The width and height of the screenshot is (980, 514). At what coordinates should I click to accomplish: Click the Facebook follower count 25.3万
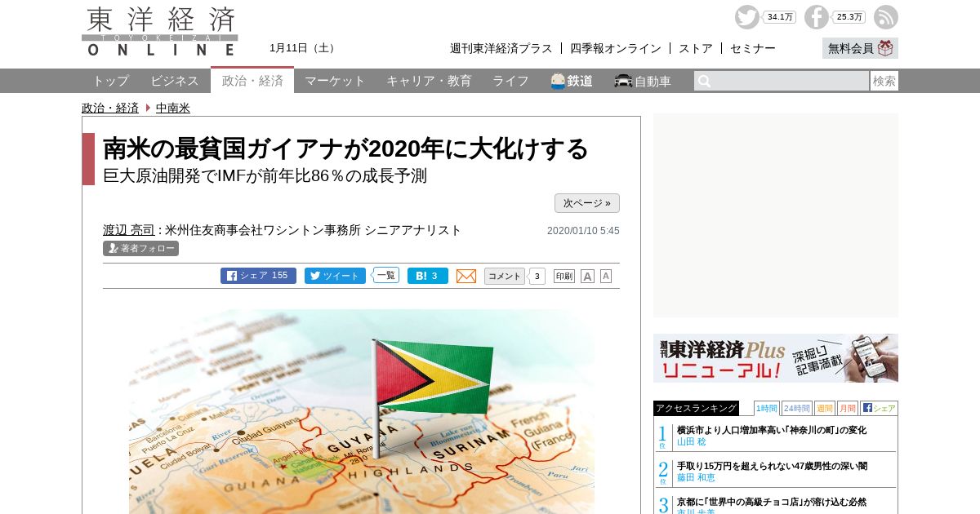click(x=849, y=17)
